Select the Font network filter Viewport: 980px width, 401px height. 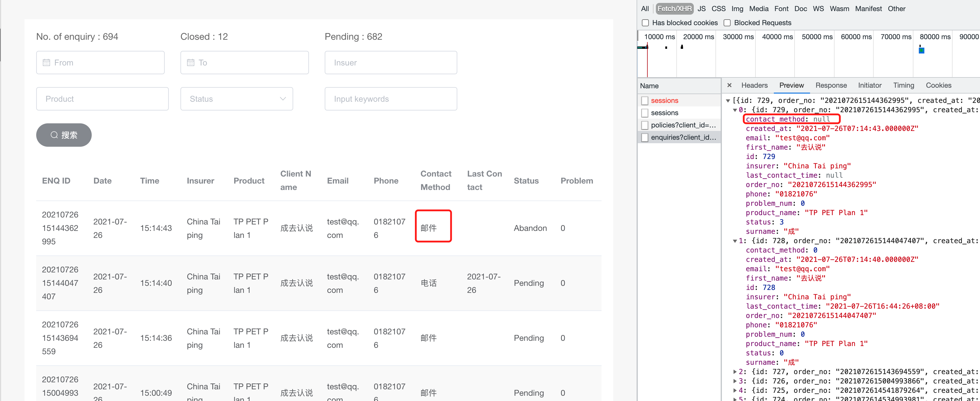click(x=781, y=8)
